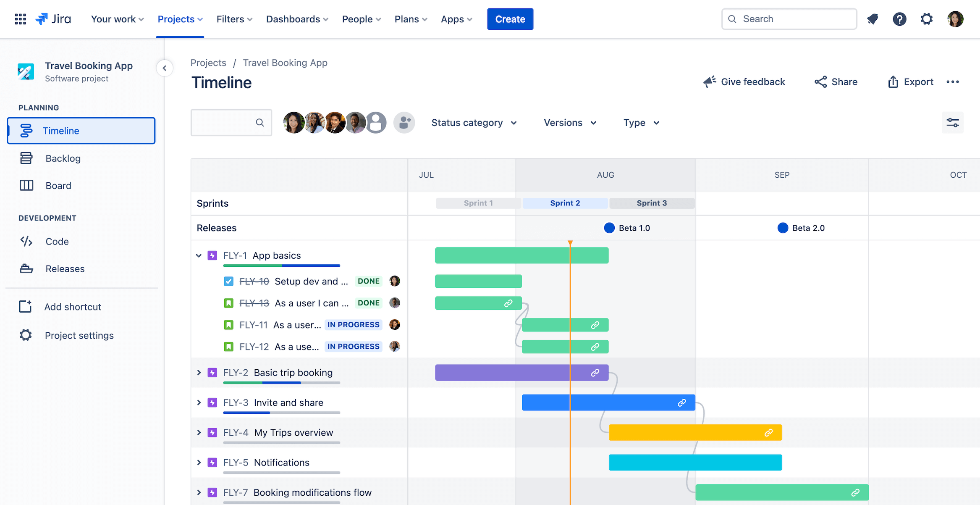Click the Share button
This screenshot has width=980, height=505.
[x=836, y=81]
